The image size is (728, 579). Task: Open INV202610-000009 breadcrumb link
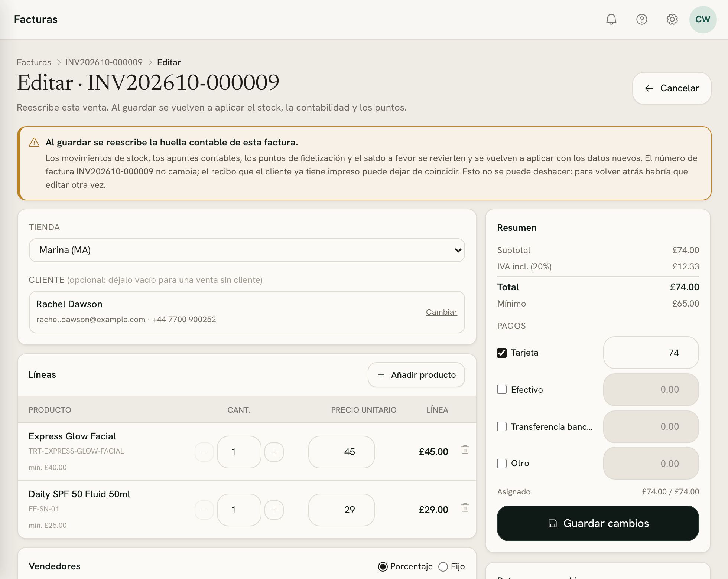[x=104, y=62]
